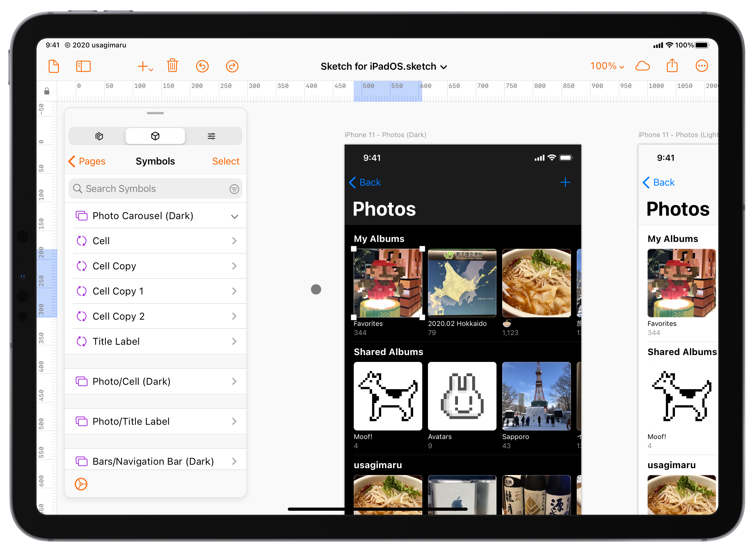
Task: Click the trash delete icon
Action: [172, 66]
